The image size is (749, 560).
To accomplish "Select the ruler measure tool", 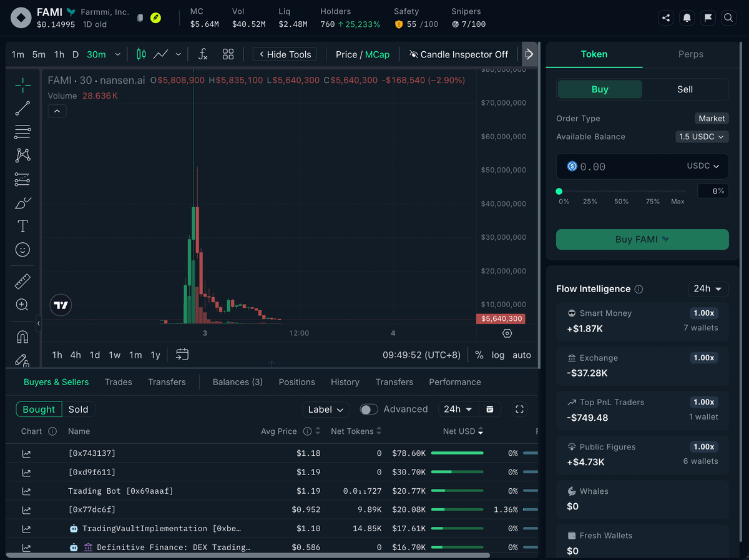I will (x=22, y=282).
